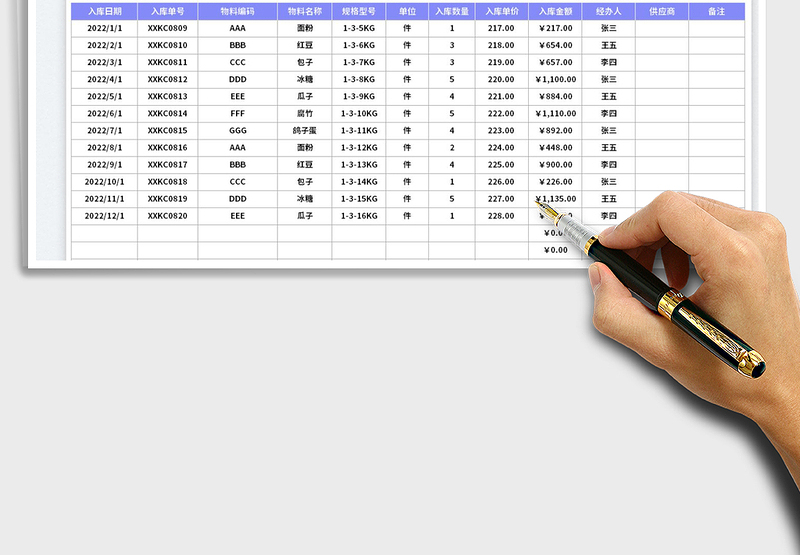Screen dimensions: 800x555
Task: Select the order number cell XXKC0820
Action: point(167,215)
